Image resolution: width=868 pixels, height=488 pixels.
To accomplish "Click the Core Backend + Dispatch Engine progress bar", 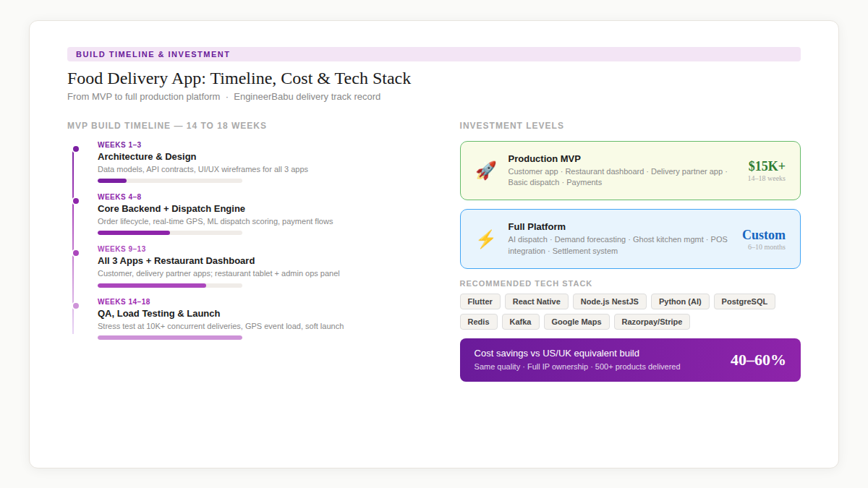I will pos(170,233).
